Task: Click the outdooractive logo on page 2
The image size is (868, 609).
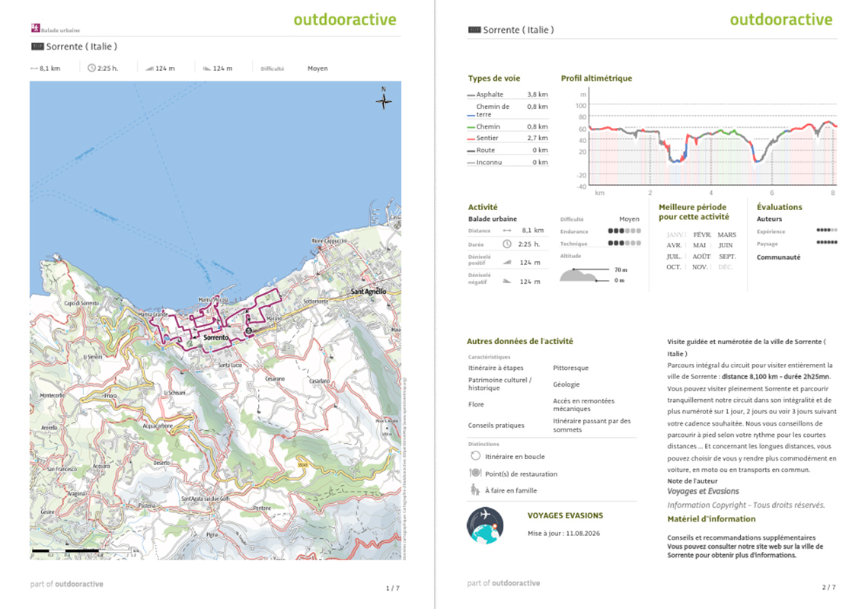Action: point(781,19)
